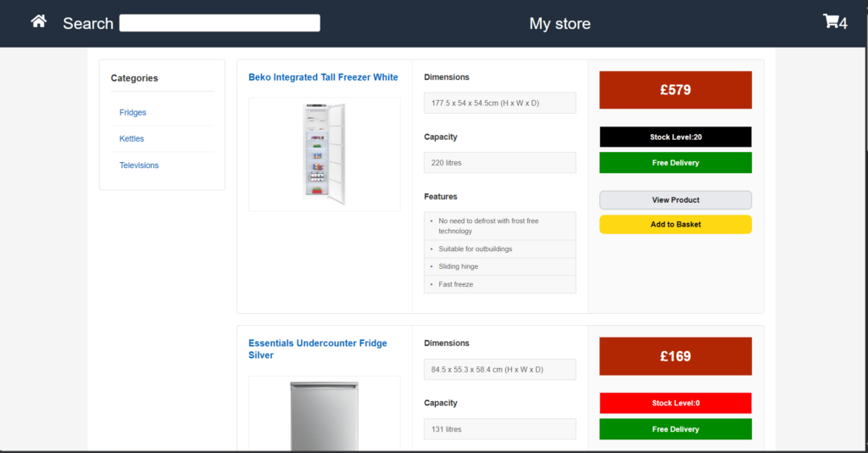The height and width of the screenshot is (453, 868).
Task: Open the shopping basket cart icon
Action: point(831,21)
